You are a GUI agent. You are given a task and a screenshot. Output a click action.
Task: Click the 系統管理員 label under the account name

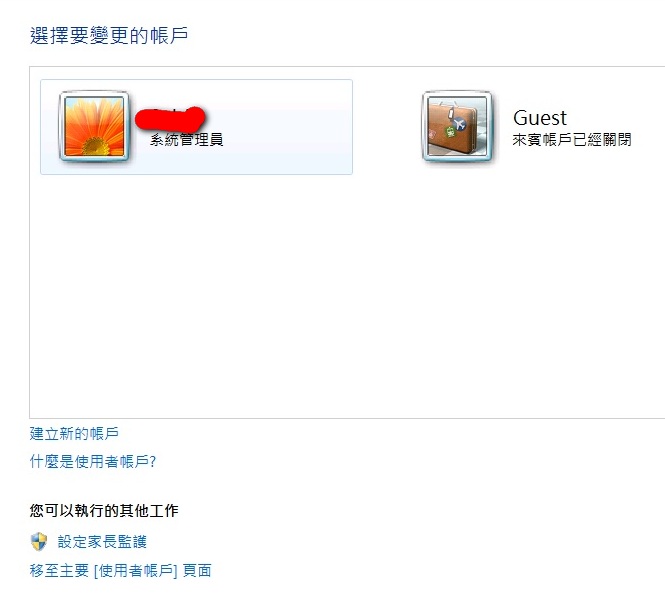click(x=187, y=140)
